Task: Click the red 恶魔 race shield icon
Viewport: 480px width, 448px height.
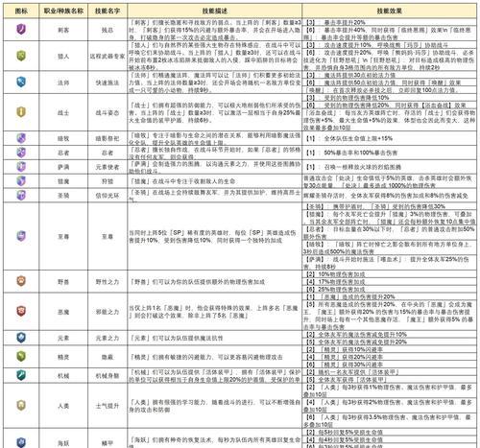Action: click(21, 311)
